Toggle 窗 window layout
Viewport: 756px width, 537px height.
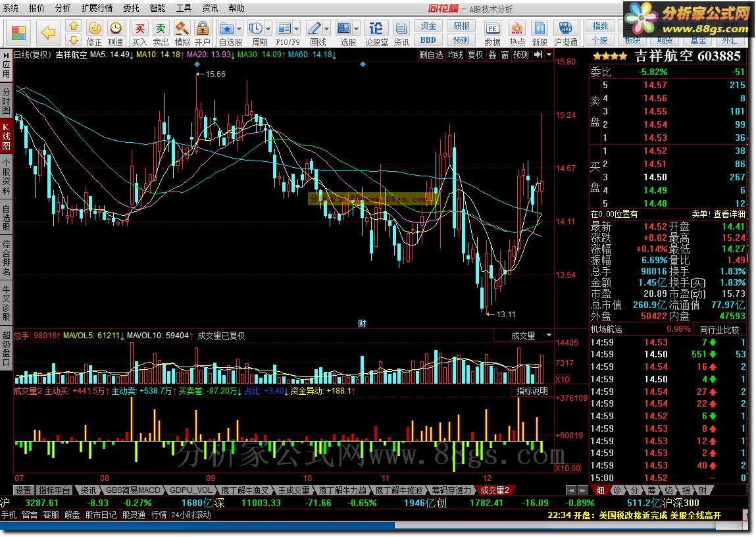click(x=505, y=55)
